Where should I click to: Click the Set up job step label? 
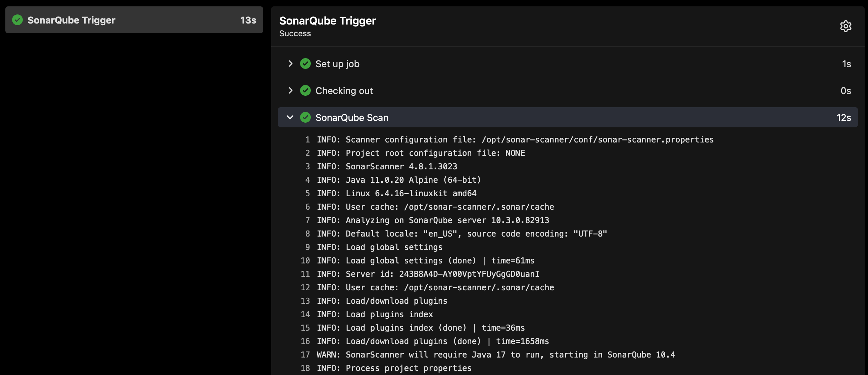click(x=337, y=64)
